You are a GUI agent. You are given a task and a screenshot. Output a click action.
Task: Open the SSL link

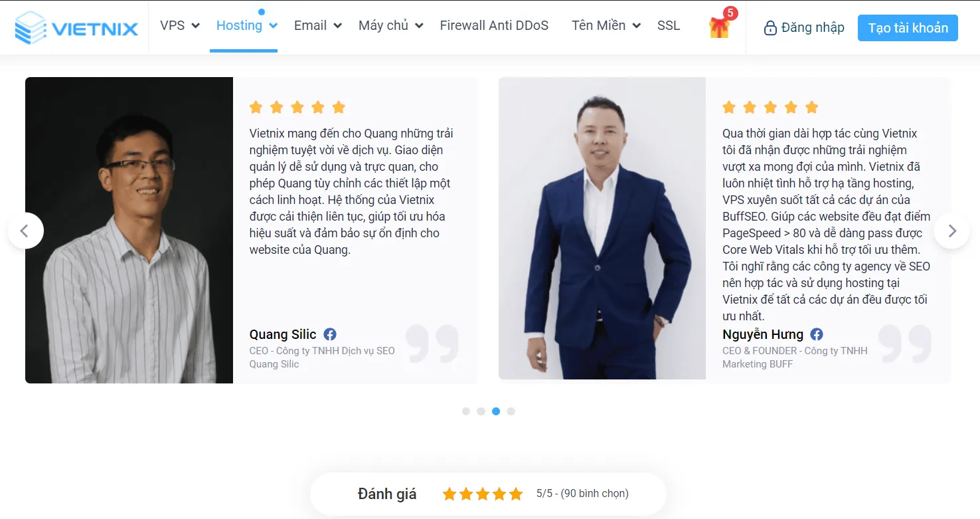coord(669,26)
